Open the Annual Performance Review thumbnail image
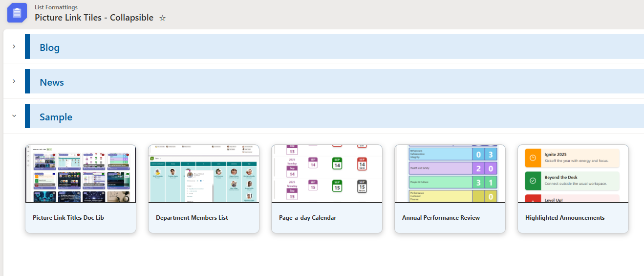This screenshot has height=276, width=644. [450, 174]
